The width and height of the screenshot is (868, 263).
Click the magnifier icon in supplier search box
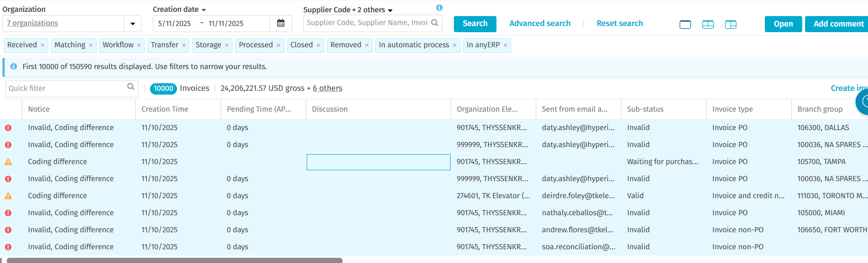coord(434,23)
